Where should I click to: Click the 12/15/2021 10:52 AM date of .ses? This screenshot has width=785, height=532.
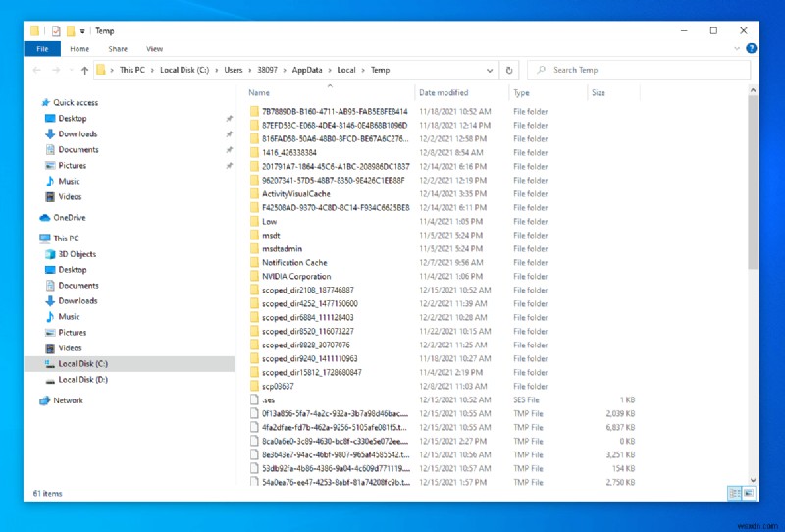(454, 399)
